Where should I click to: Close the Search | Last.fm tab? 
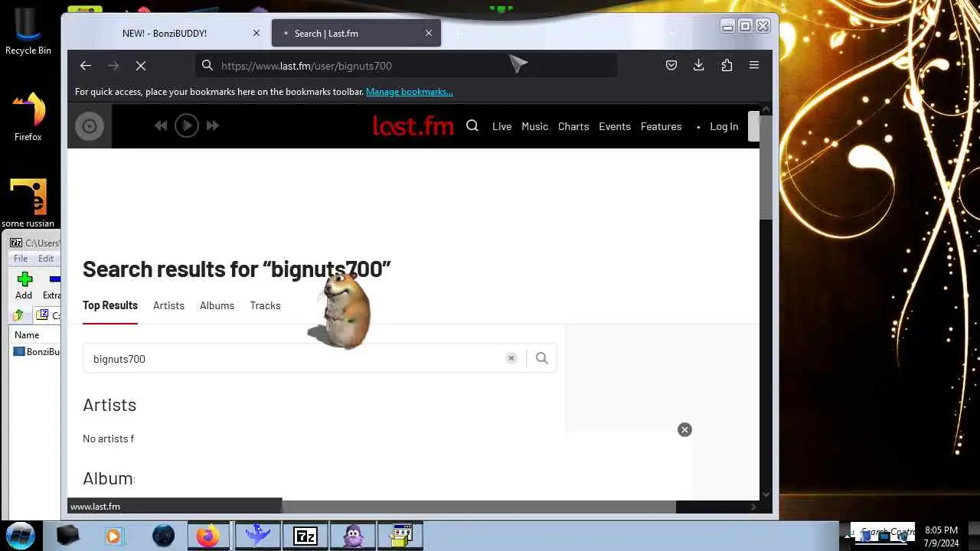pos(429,33)
